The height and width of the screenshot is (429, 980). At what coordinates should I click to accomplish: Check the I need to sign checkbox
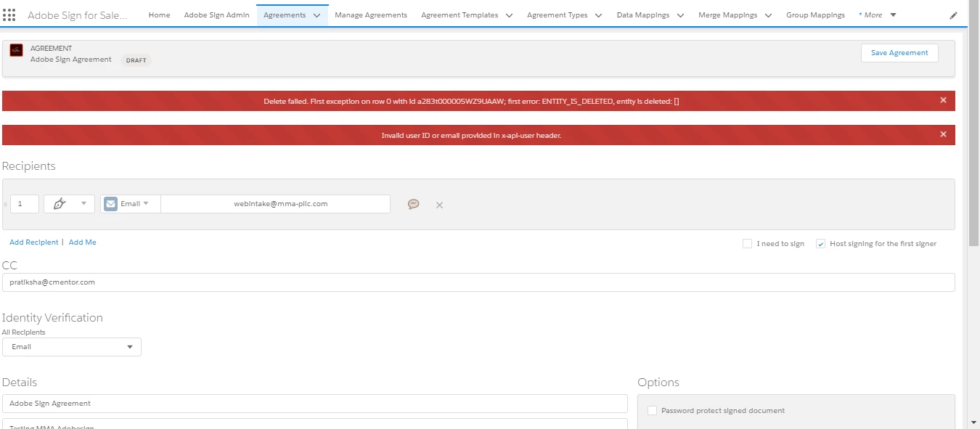click(x=747, y=244)
